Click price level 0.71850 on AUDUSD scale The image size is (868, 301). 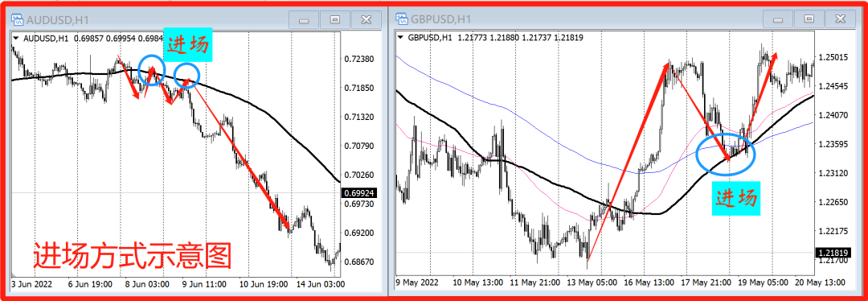[x=359, y=88]
